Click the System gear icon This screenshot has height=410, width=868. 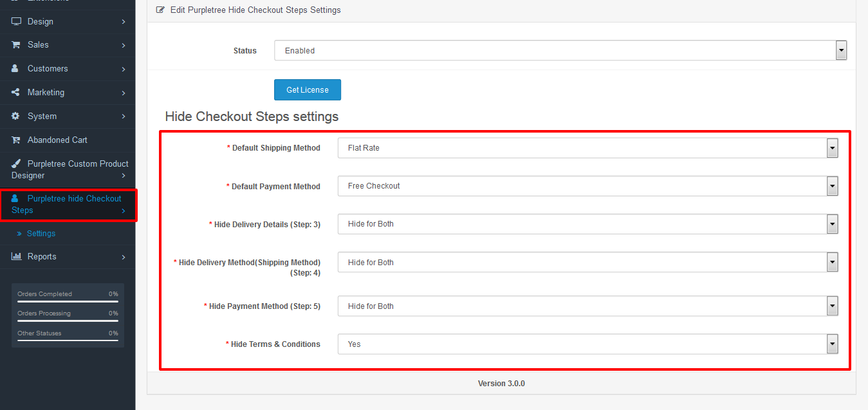coord(15,116)
